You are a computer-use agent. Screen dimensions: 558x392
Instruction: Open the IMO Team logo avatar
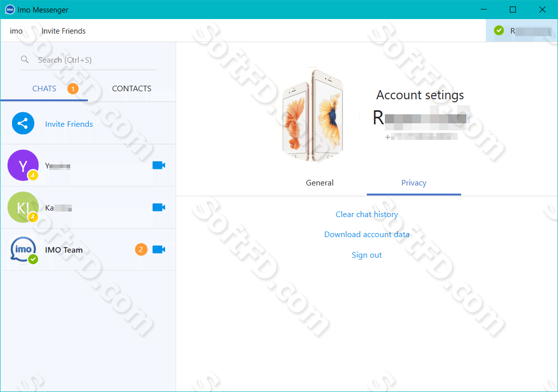click(23, 250)
